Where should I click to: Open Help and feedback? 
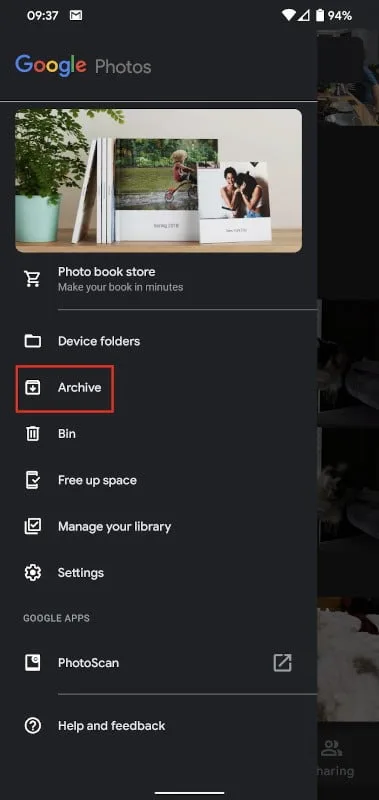(159, 726)
